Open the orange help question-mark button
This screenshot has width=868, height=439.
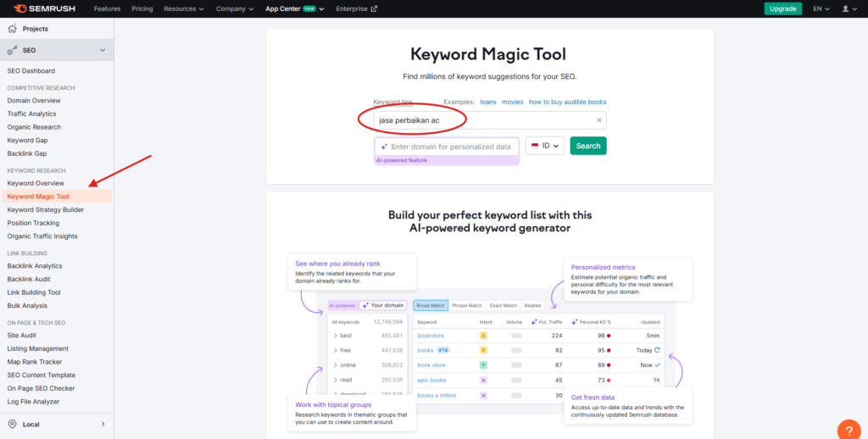click(x=849, y=431)
